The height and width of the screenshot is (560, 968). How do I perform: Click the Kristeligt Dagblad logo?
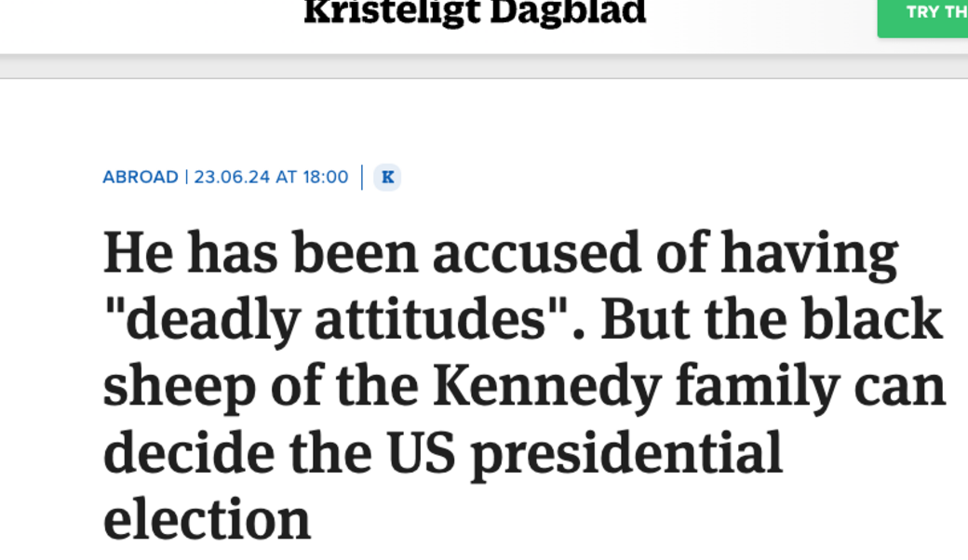[475, 11]
